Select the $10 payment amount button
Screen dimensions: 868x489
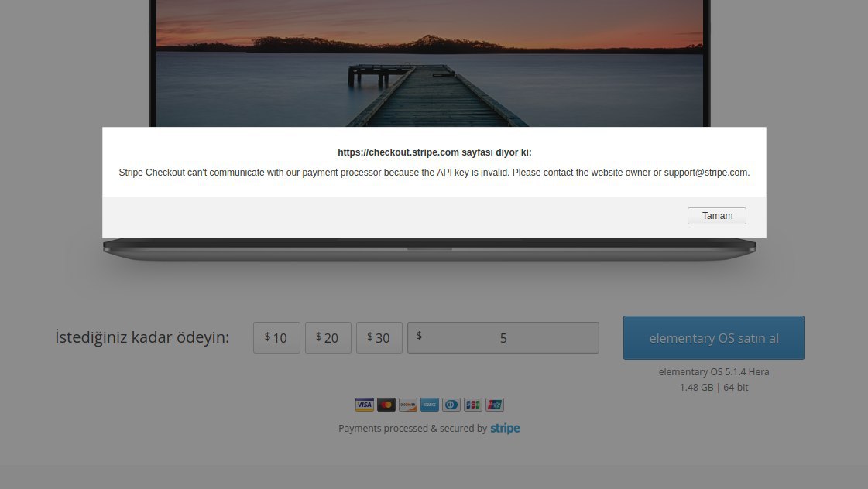point(276,337)
